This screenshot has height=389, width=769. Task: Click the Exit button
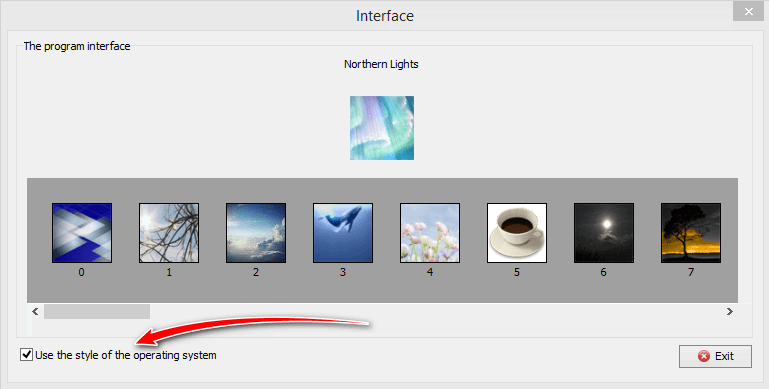(715, 356)
